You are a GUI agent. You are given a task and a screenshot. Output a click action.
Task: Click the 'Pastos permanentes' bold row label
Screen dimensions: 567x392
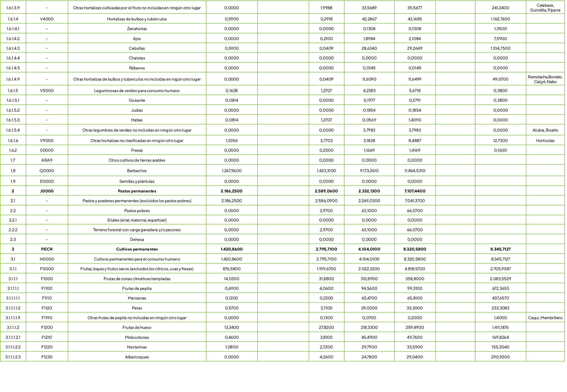click(x=137, y=191)
